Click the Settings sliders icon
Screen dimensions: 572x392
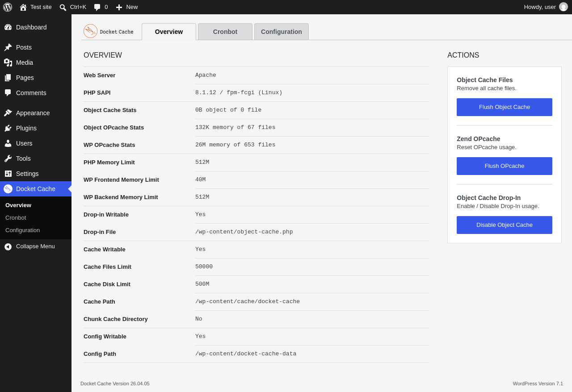pyautogui.click(x=8, y=174)
